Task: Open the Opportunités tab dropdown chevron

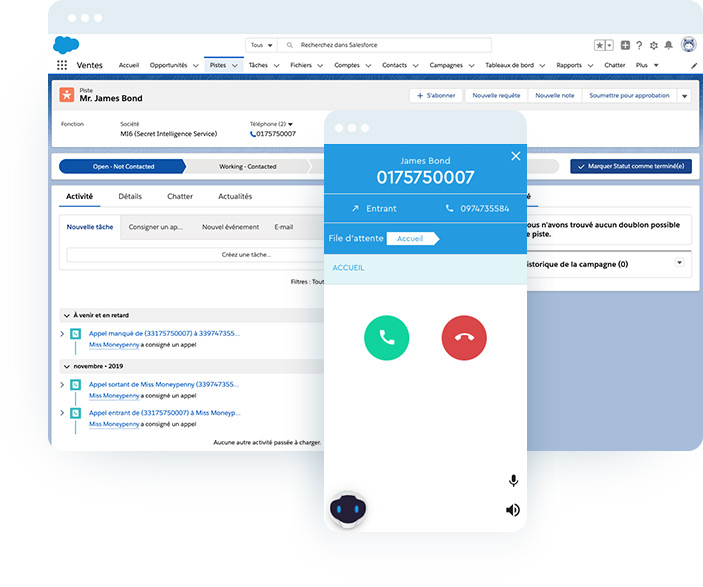Action: (195, 65)
